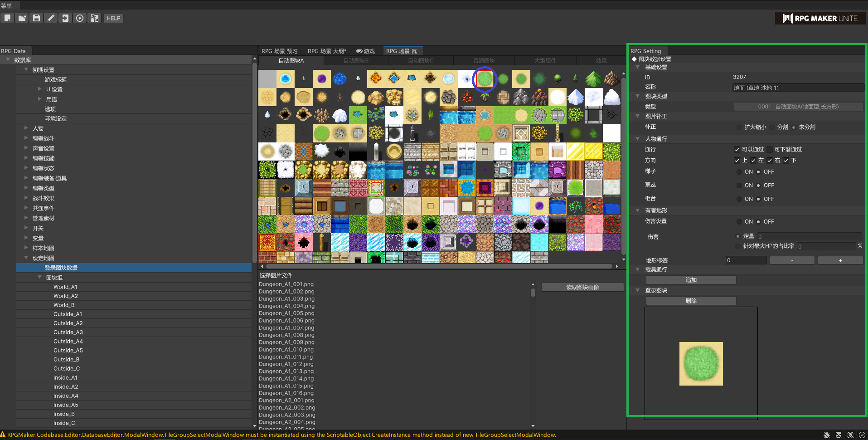The width and height of the screenshot is (868, 440).
Task: Switch to the 自动图块B tab
Action: pos(356,61)
